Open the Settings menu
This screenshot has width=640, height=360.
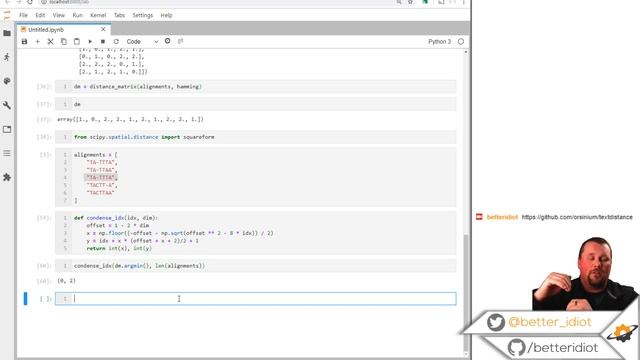pos(142,15)
